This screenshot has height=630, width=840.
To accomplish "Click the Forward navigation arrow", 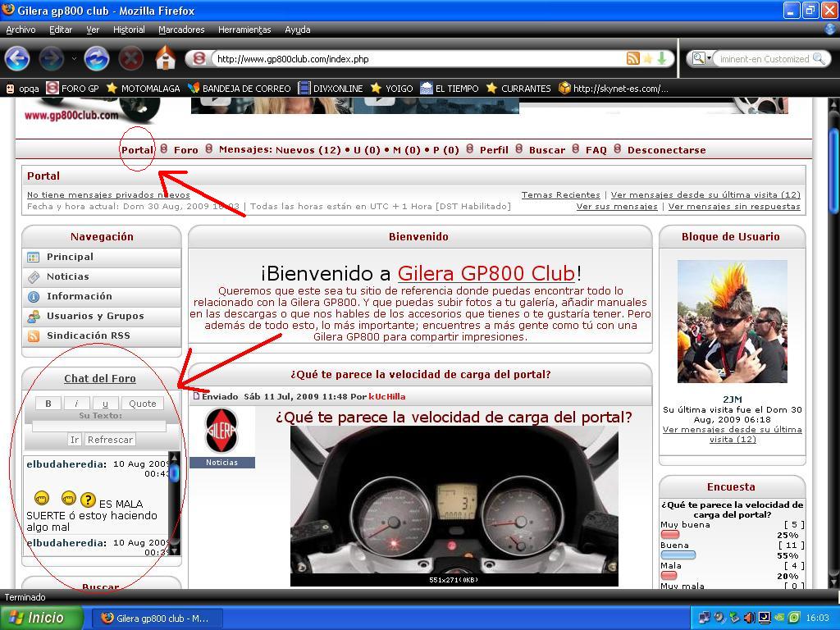I will [52, 58].
